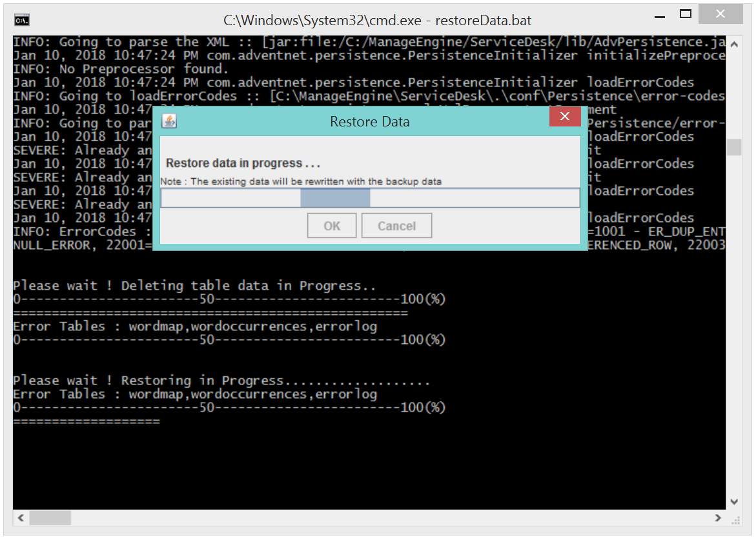Click the restore progress bar
The width and height of the screenshot is (756, 540).
370,197
